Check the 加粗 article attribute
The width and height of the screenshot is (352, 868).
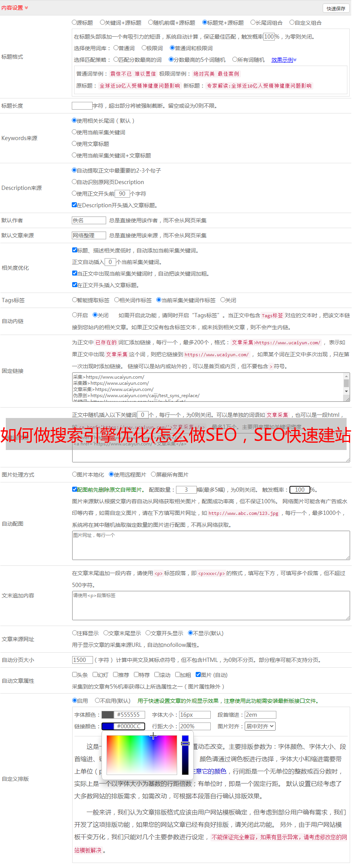(x=178, y=675)
